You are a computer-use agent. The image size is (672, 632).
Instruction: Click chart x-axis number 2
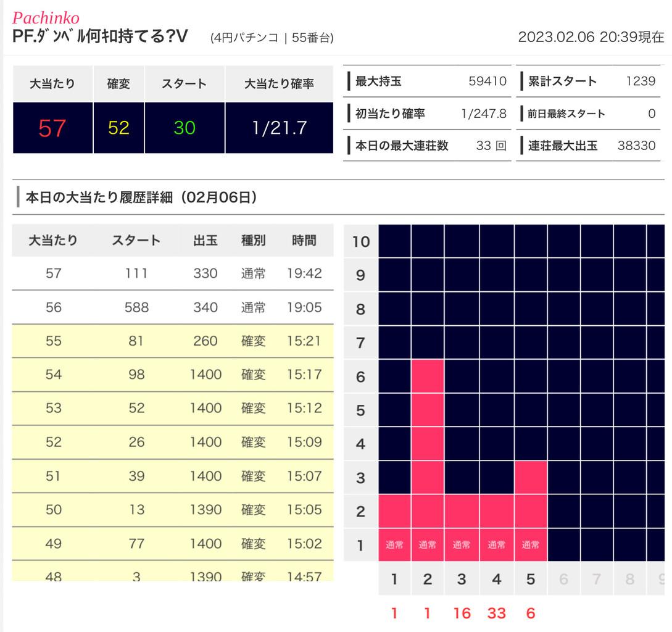coord(427,580)
